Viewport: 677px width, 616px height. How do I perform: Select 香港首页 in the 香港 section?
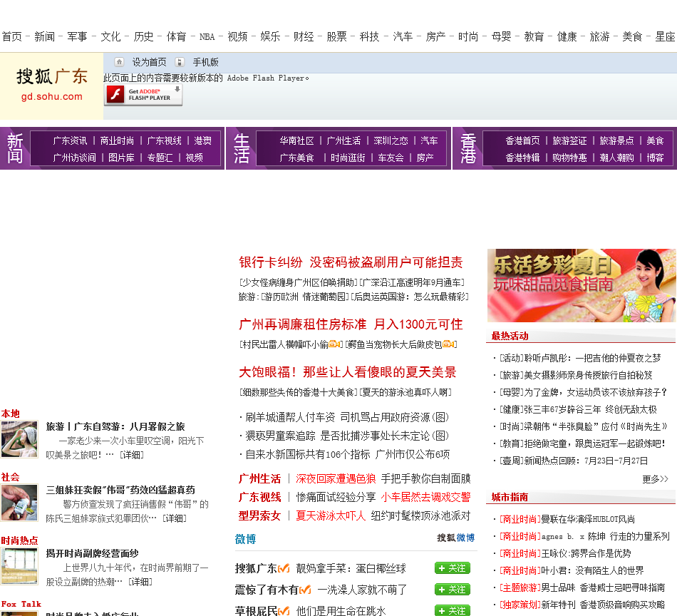click(x=522, y=141)
